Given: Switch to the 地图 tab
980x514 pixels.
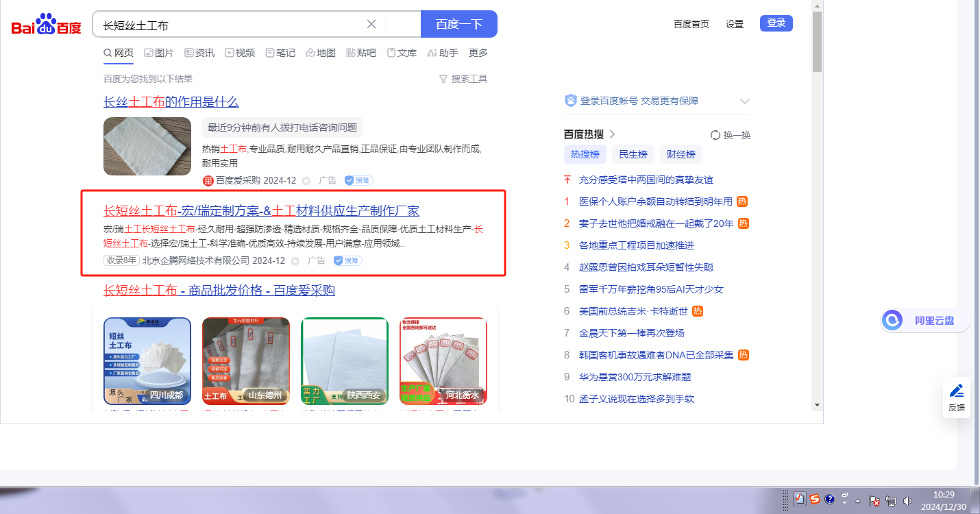Looking at the screenshot, I should tap(321, 53).
